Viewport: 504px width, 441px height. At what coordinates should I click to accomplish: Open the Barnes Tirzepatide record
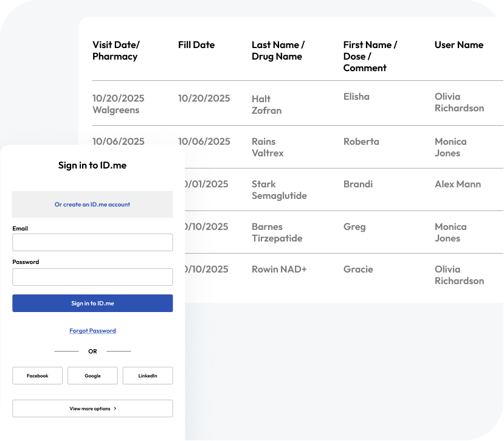point(277,232)
